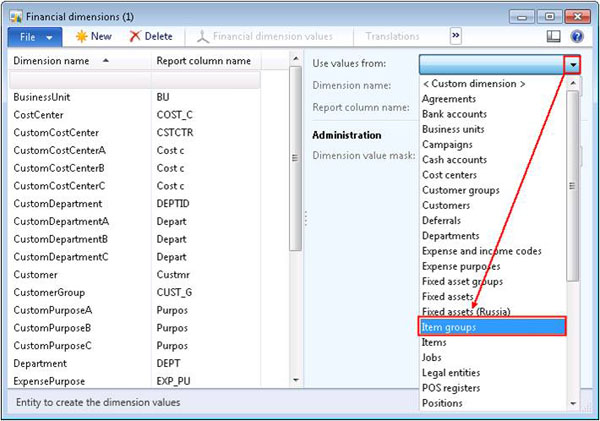
Task: Click the dropdown list scroll-down arrow
Action: pos(573,403)
